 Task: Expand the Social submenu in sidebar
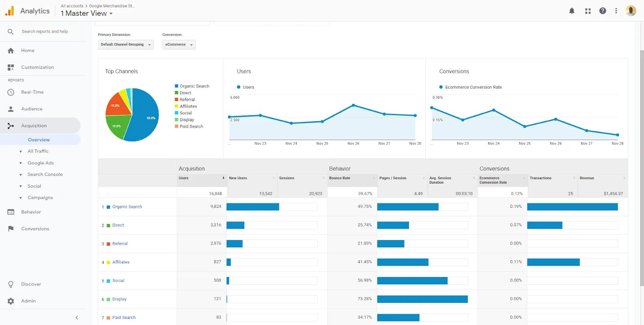[21, 186]
